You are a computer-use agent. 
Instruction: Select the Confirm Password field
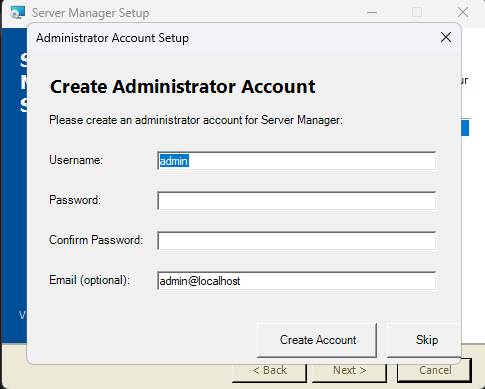[296, 241]
